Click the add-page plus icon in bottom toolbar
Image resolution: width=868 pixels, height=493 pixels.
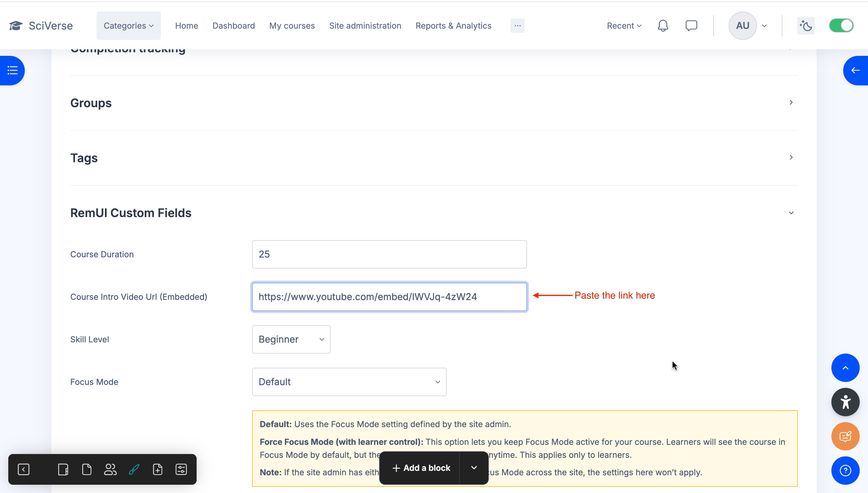[x=158, y=469]
